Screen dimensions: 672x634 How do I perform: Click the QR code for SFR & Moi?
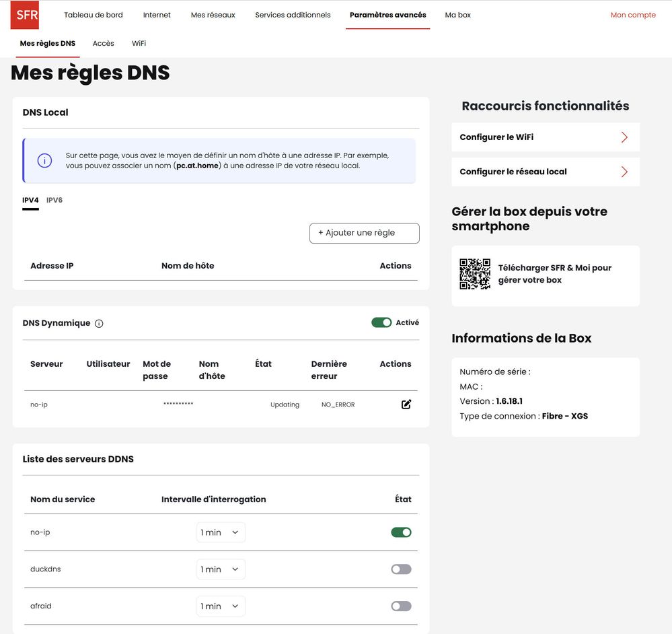[x=475, y=274]
